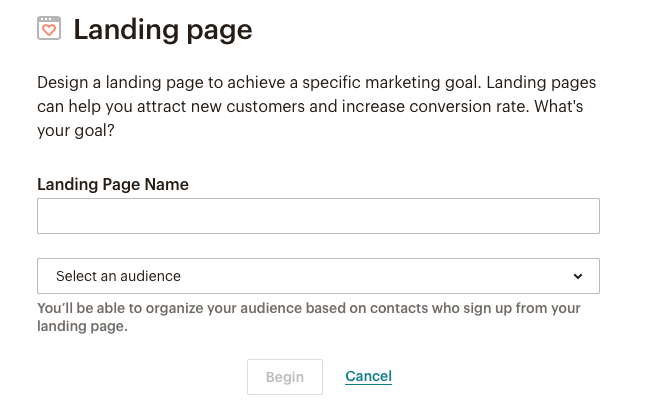Click the 'Landing Page Name' label
The image size is (656, 416).
click(113, 184)
